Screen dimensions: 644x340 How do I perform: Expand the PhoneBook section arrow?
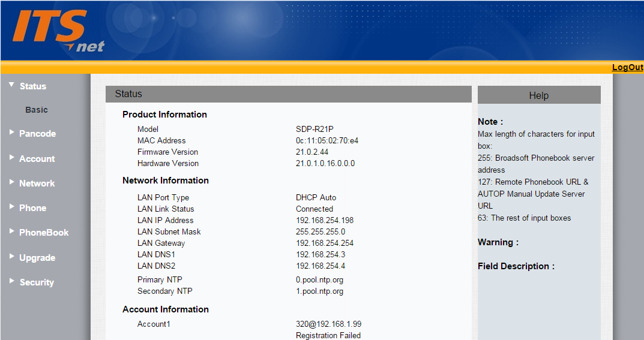tap(11, 231)
